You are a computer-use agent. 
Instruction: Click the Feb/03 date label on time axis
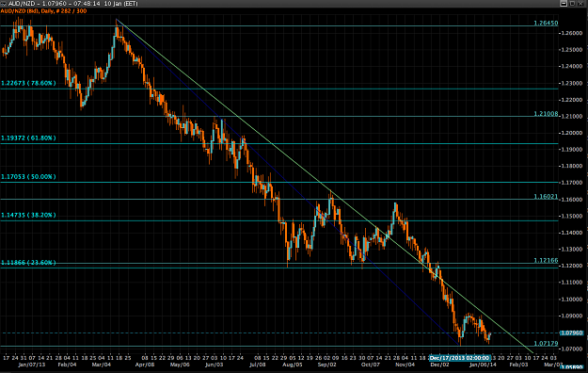tap(518, 365)
